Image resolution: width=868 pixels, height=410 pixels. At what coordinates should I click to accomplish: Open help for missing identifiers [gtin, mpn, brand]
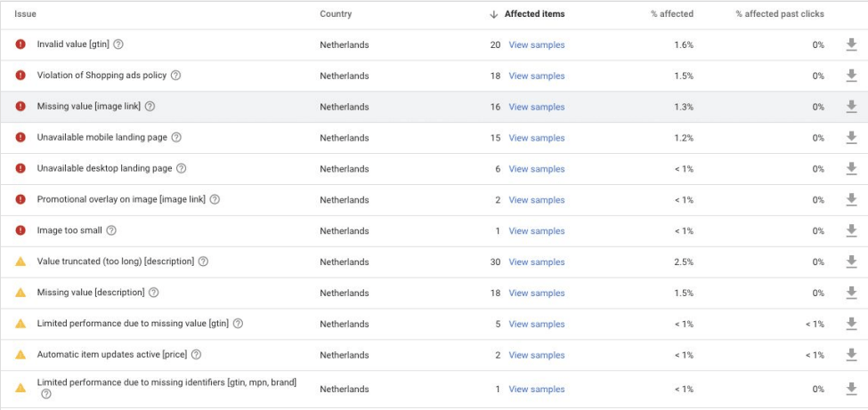[x=46, y=394]
